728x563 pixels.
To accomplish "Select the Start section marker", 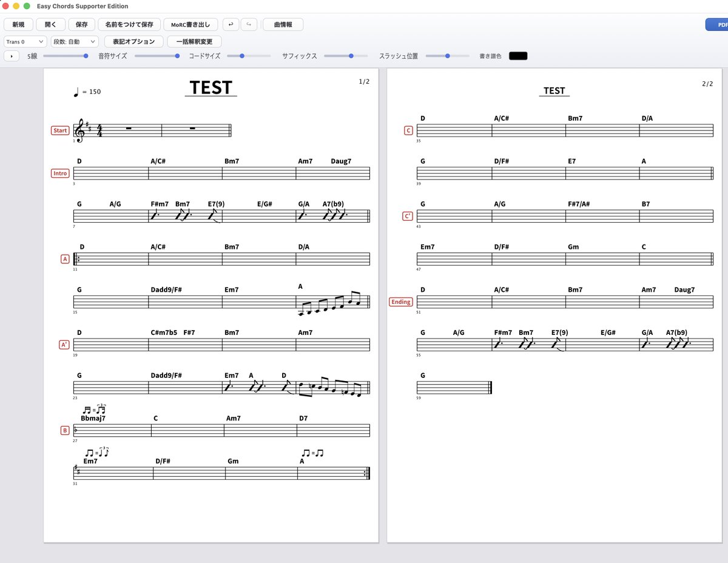I will coord(60,130).
